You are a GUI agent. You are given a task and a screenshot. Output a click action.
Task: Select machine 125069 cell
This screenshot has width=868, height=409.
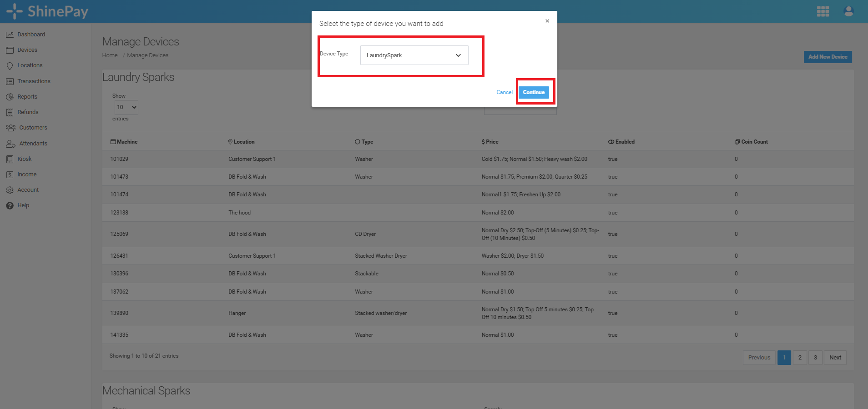(x=119, y=234)
